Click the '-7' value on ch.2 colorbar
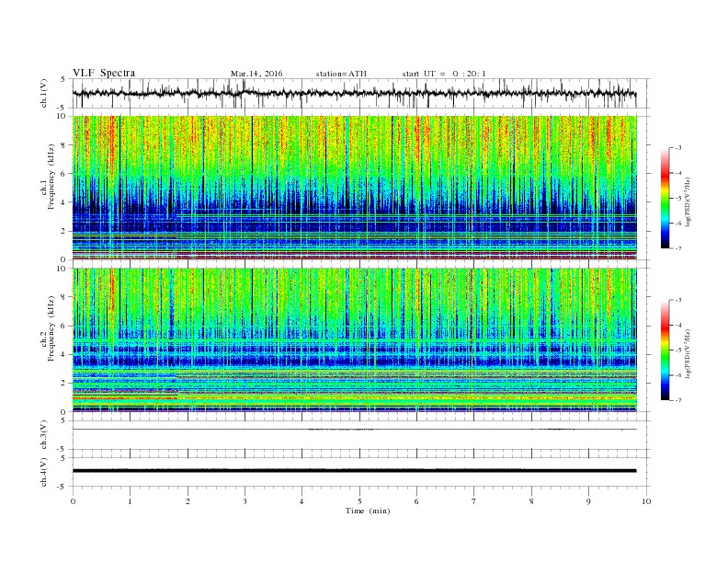This screenshot has width=728, height=563. point(677,400)
